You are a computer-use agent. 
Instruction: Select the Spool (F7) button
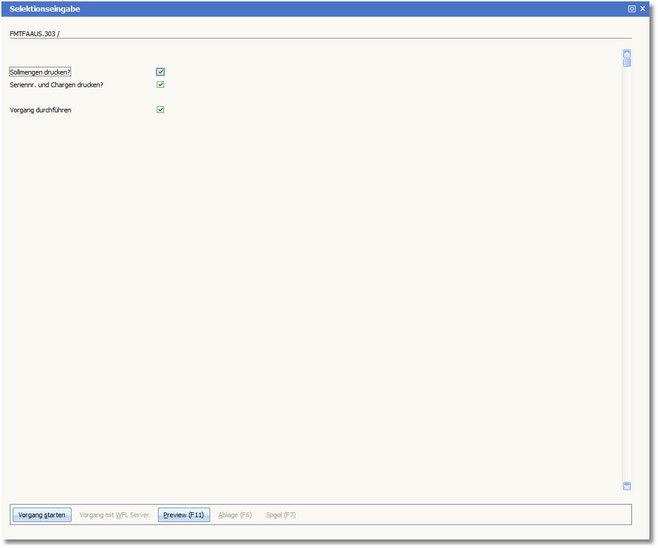click(281, 515)
